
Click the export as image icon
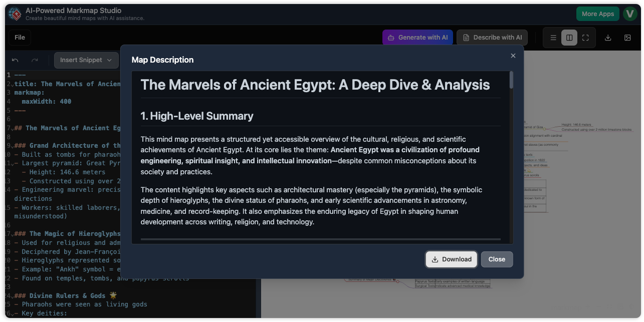[x=627, y=38]
